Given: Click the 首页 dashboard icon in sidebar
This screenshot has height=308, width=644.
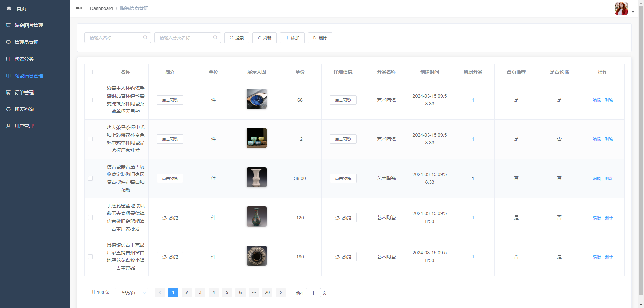Looking at the screenshot, I should [x=9, y=9].
